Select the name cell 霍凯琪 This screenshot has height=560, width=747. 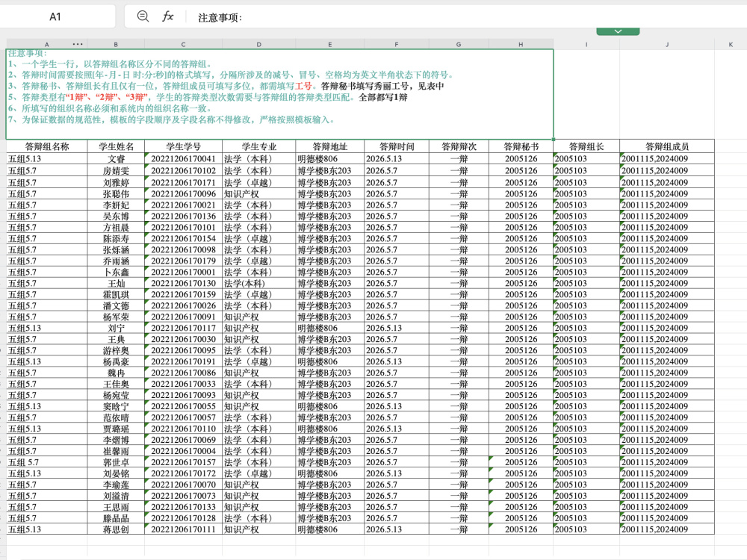117,294
